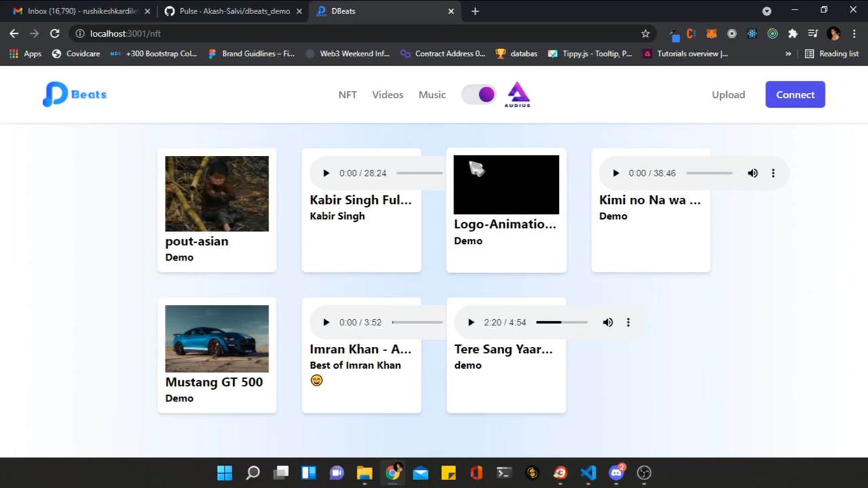
Task: Seek on Kabir Singh Full progress bar
Action: [420, 174]
